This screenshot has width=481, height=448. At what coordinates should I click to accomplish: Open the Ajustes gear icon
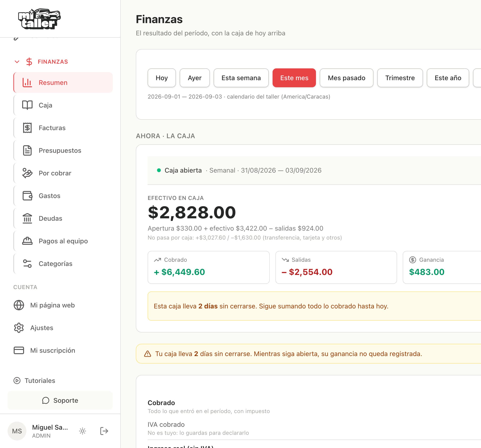19,328
